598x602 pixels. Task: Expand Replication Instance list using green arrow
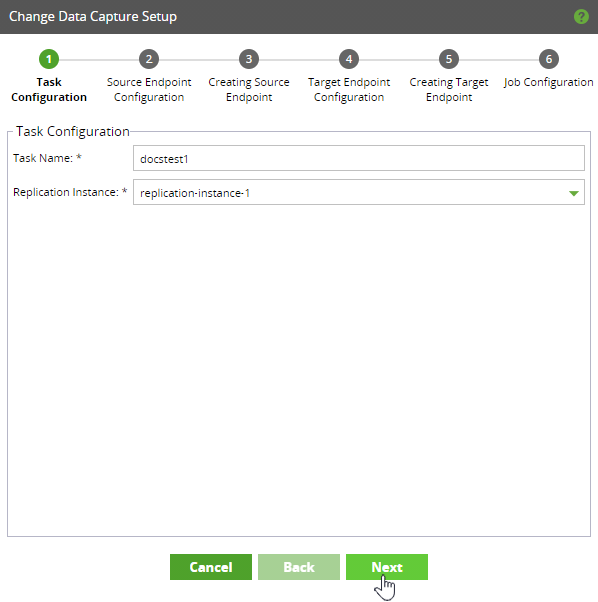573,193
